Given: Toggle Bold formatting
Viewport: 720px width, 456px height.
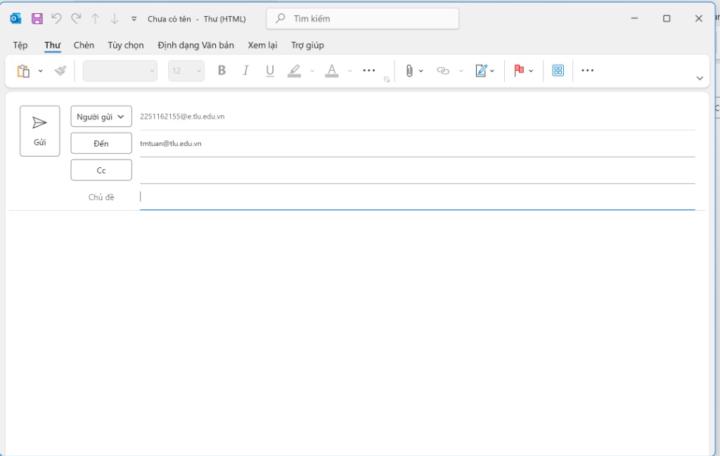Looking at the screenshot, I should click(x=221, y=70).
